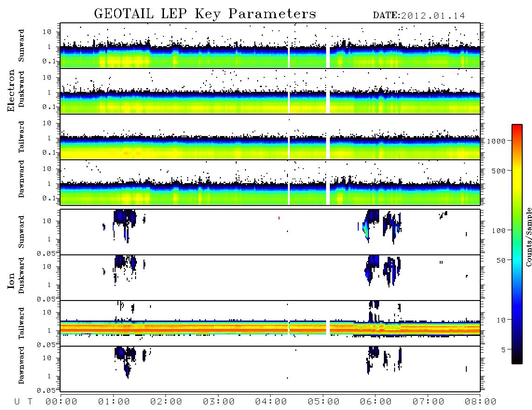Image resolution: width=532 pixels, height=410 pixels.
Task: Click the 07:00 time axis label
Action: 429,402
